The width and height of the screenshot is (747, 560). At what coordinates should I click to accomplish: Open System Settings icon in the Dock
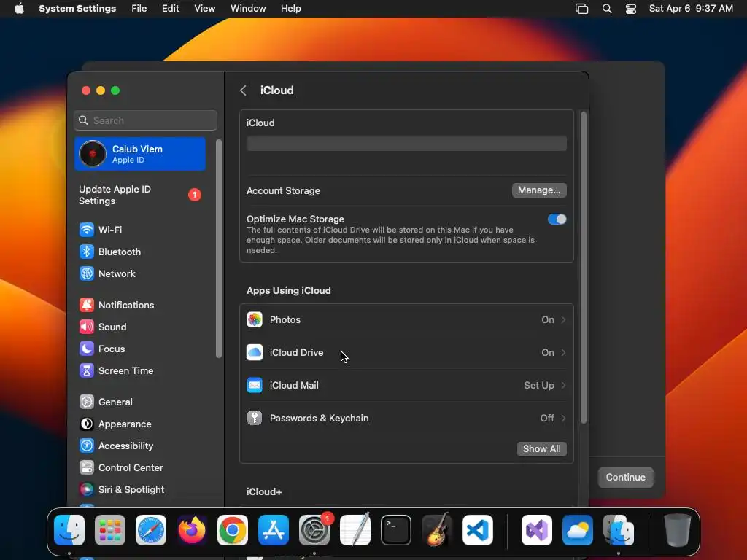314,530
